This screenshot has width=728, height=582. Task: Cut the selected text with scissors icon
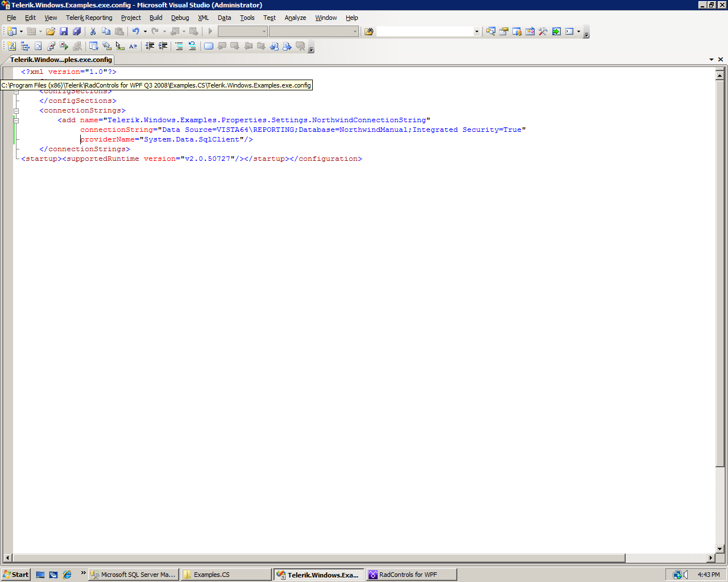(93, 31)
